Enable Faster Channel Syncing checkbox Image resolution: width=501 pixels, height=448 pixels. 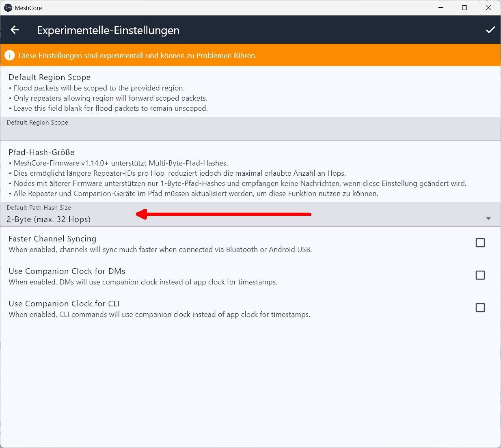click(480, 243)
